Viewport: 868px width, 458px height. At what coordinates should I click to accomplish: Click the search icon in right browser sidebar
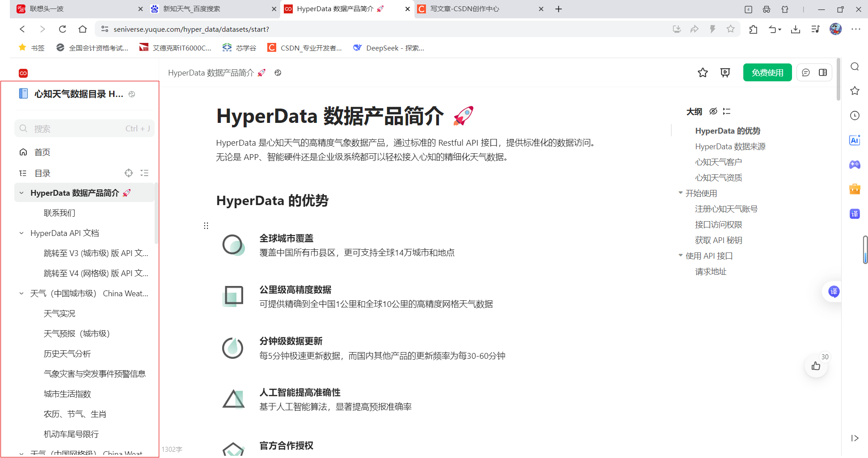[x=855, y=67]
